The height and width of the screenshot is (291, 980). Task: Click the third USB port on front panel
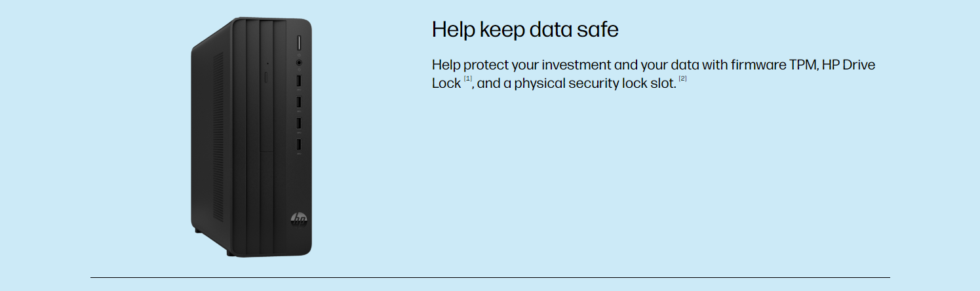point(299,123)
